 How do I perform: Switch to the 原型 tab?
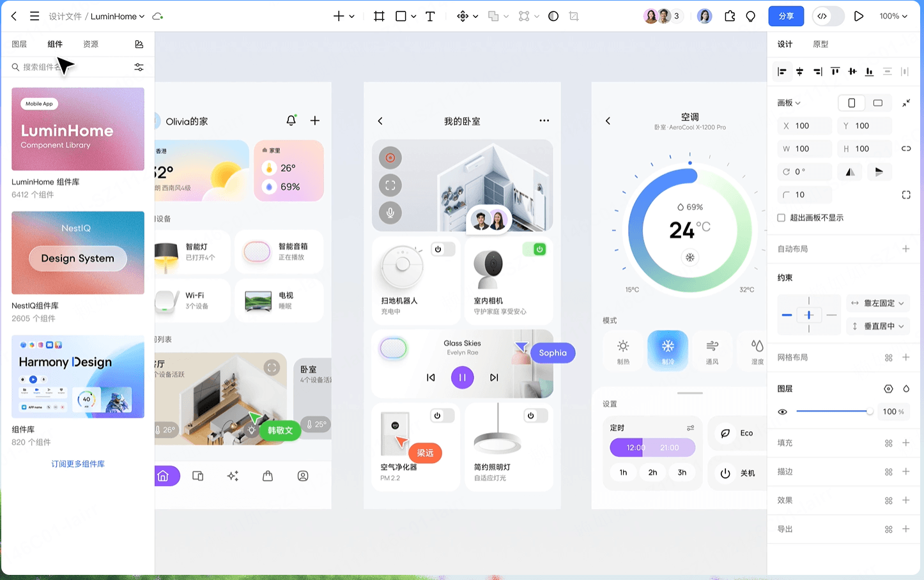820,43
